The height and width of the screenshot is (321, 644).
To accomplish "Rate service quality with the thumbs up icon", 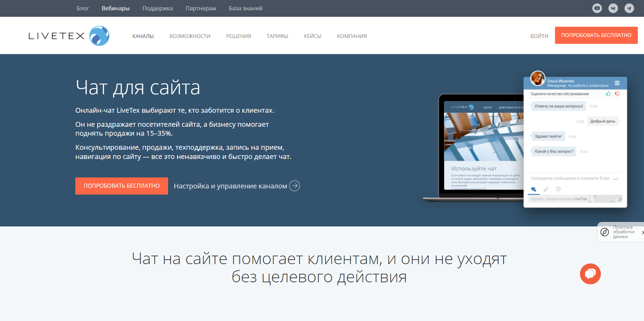I will tap(608, 93).
